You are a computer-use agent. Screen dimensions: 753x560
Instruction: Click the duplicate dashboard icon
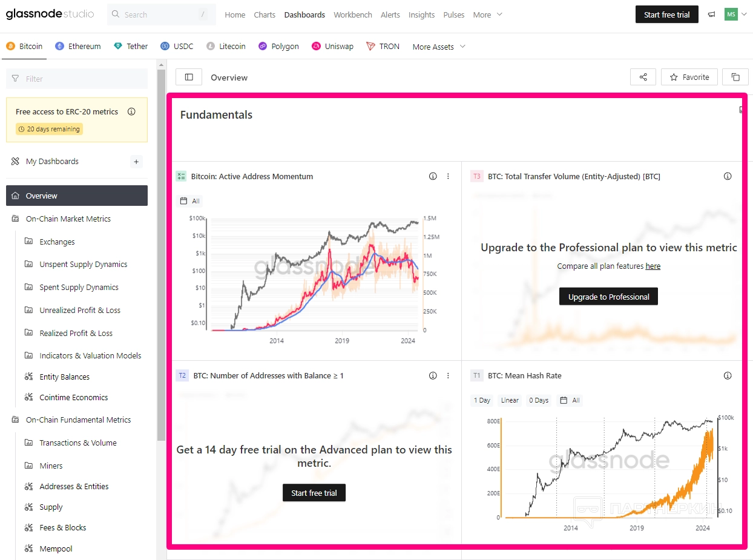[735, 77]
